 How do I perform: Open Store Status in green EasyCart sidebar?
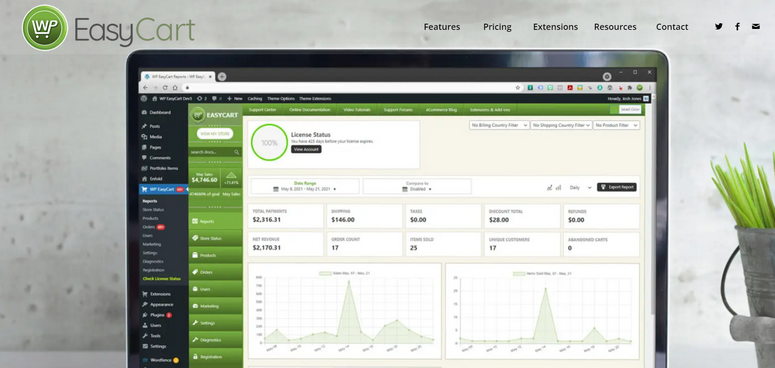tap(215, 239)
